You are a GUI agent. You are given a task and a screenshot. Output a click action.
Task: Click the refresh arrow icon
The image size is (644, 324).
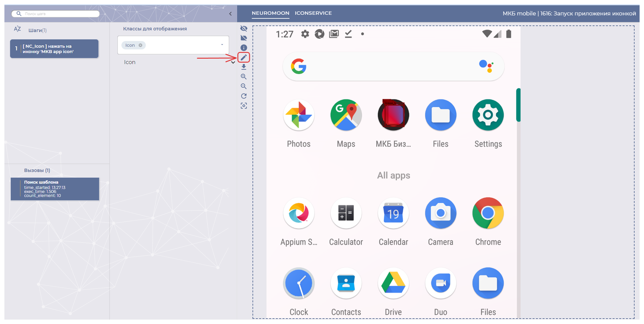(x=243, y=96)
